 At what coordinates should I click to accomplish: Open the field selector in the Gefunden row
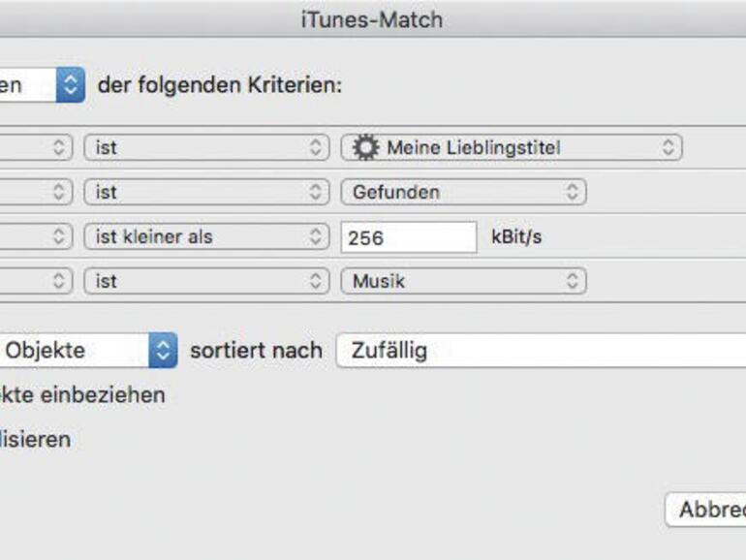(x=35, y=193)
